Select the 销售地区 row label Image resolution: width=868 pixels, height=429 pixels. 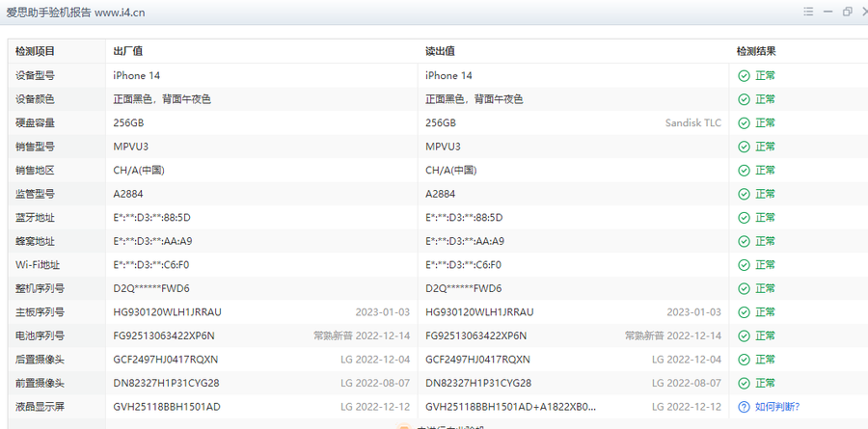[35, 171]
